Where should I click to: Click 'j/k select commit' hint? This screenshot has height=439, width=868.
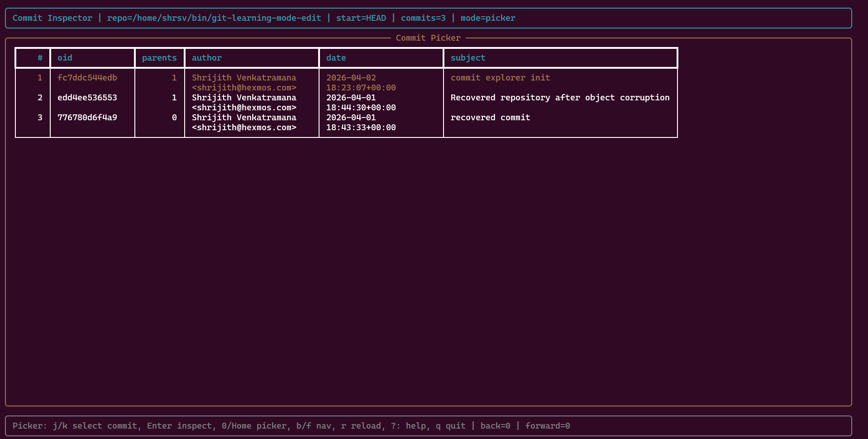tap(95, 426)
